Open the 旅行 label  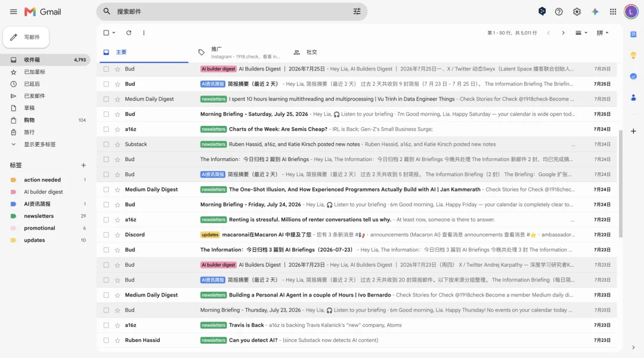[x=45, y=132]
